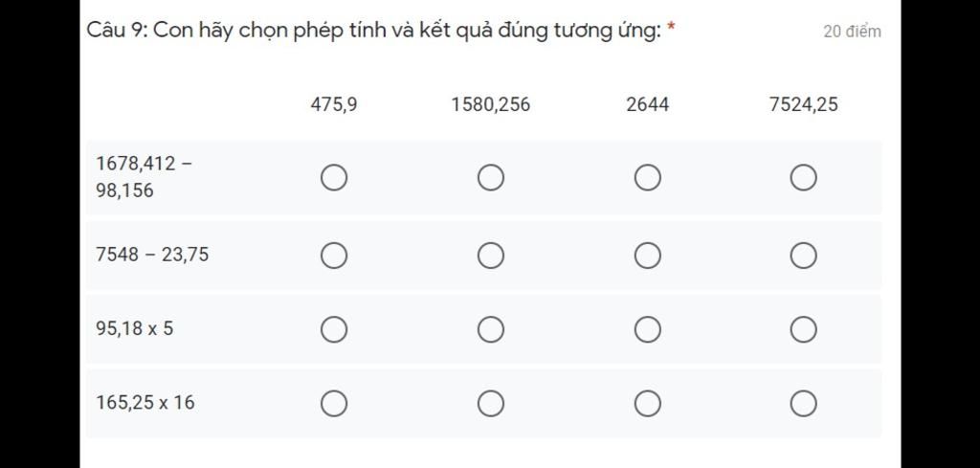Select 7524,25 for row 165,25 x 16
The width and height of the screenshot is (980, 468).
tap(803, 404)
